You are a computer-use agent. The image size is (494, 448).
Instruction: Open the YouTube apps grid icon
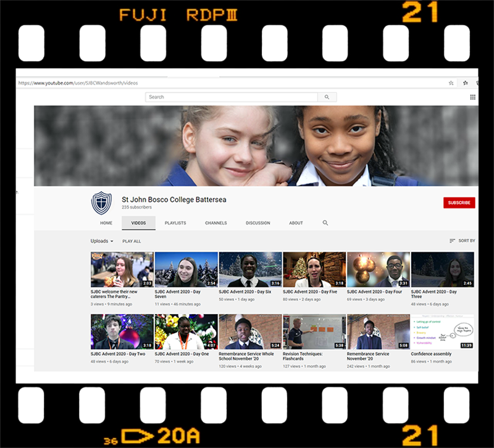click(x=472, y=97)
